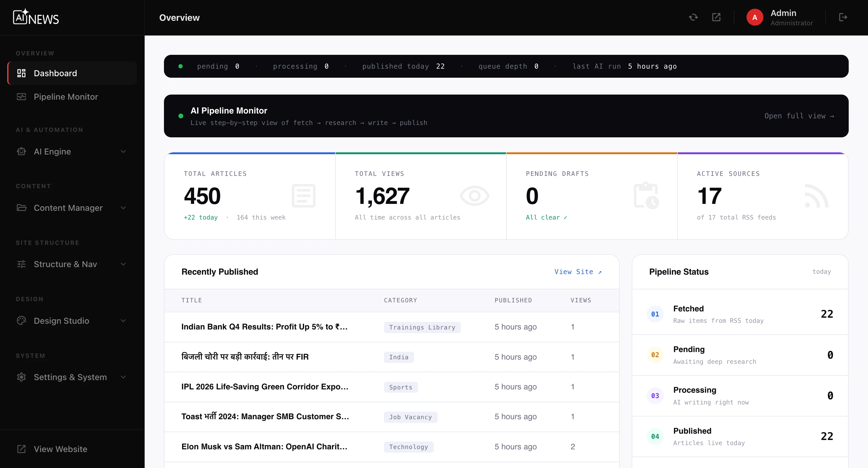This screenshot has width=868, height=468.
Task: Expand the Structure & Nav chevron
Action: point(123,264)
